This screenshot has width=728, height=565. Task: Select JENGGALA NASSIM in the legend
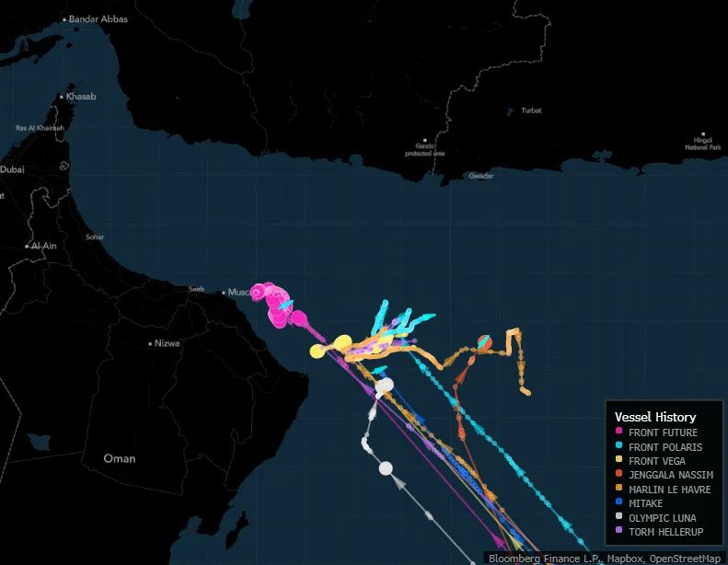click(x=668, y=475)
